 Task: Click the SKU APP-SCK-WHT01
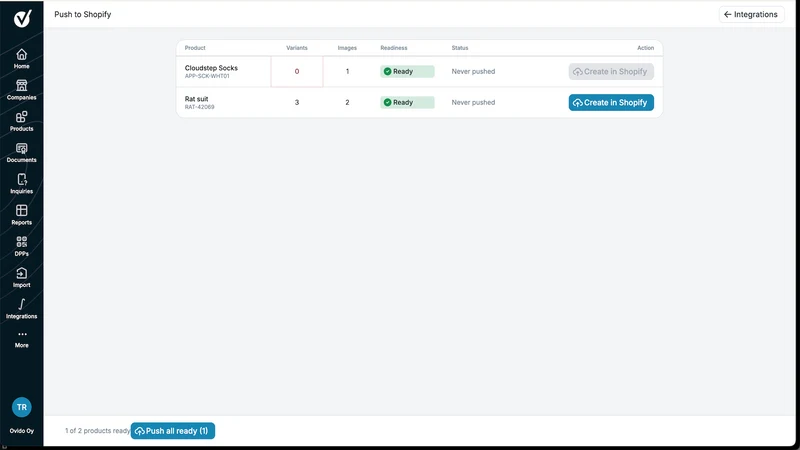coord(207,76)
